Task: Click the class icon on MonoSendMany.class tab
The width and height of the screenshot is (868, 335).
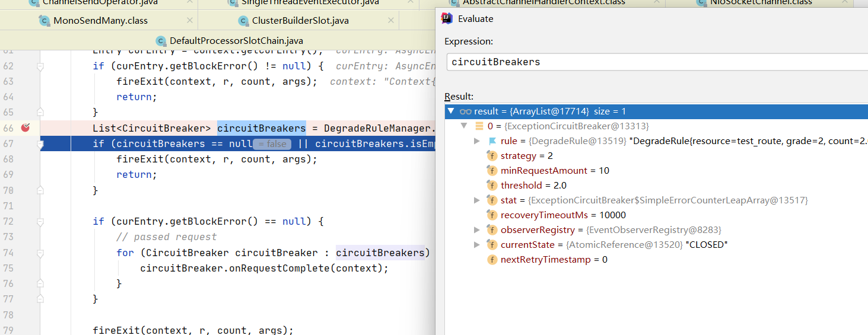Action: click(x=44, y=21)
